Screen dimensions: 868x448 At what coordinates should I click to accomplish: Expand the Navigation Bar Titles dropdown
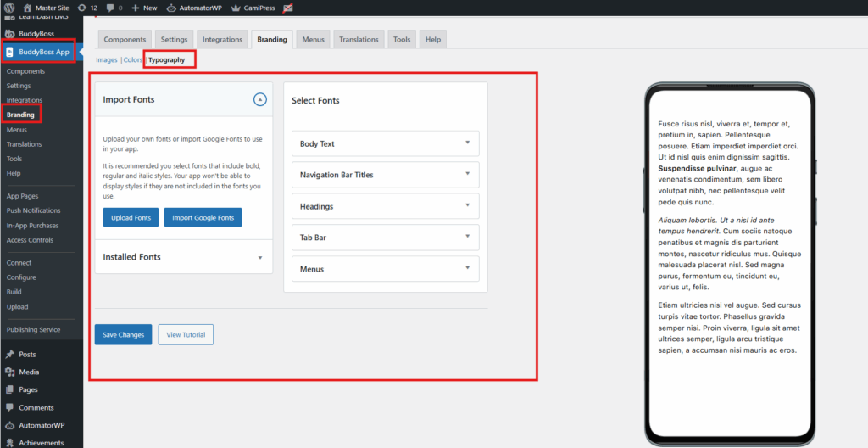467,174
